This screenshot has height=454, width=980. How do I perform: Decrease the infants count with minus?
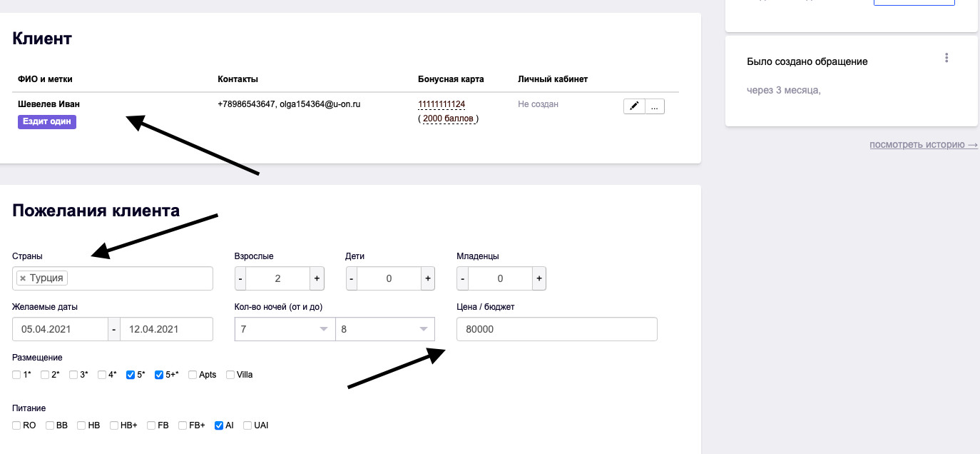pyautogui.click(x=463, y=278)
